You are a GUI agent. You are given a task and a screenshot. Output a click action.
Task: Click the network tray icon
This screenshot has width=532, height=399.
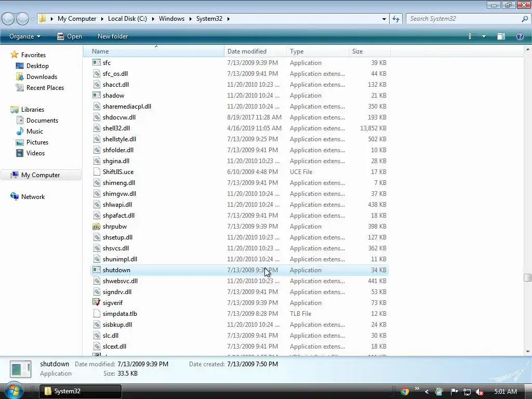tap(467, 392)
